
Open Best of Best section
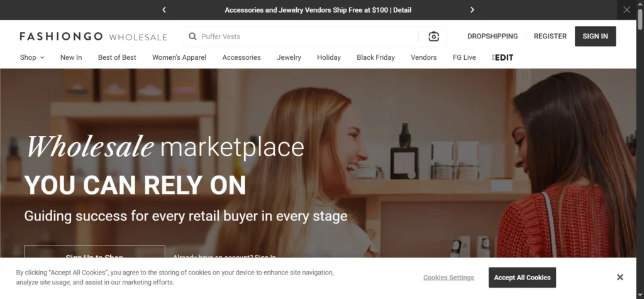pos(117,57)
